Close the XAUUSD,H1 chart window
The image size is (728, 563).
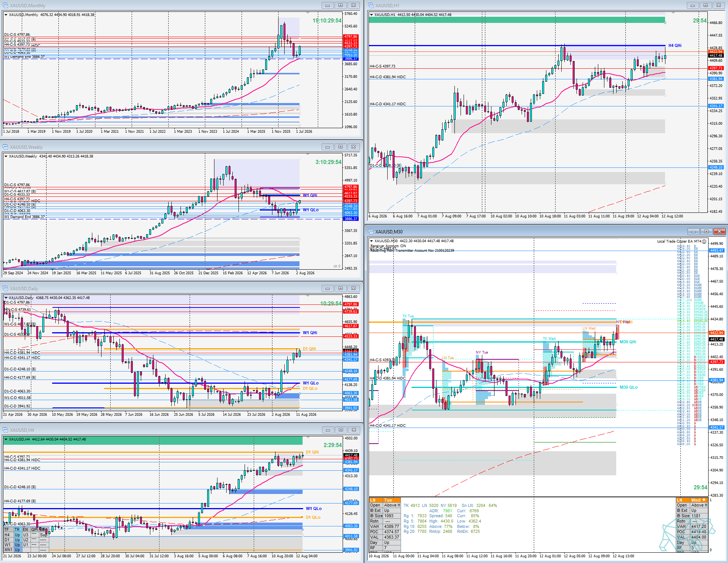(719, 5)
